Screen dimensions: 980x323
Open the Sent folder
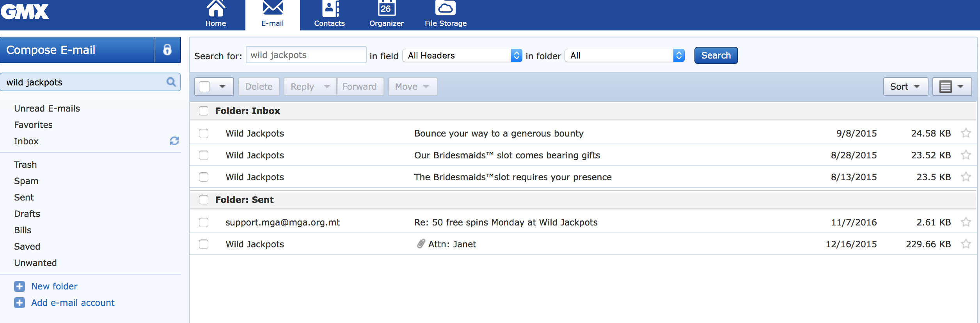[24, 197]
